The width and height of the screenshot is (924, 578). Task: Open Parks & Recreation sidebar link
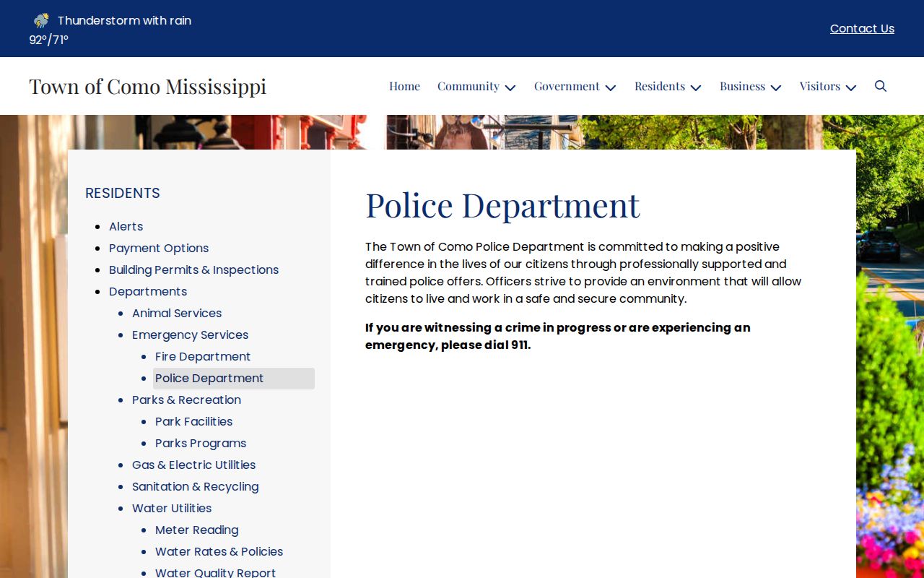[x=186, y=400]
